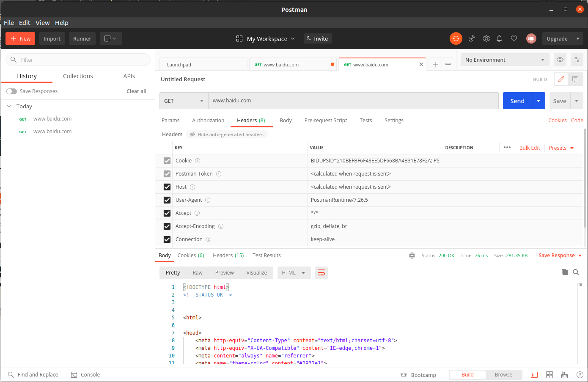Viewport: 588px width, 382px height.
Task: Click Hide auto-generated headers toggle
Action: (227, 135)
